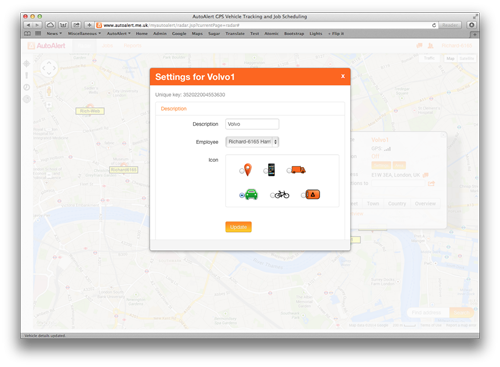The width and height of the screenshot is (500, 367).
Task: Click the Street View pegman icon
Action: pyautogui.click(x=49, y=91)
